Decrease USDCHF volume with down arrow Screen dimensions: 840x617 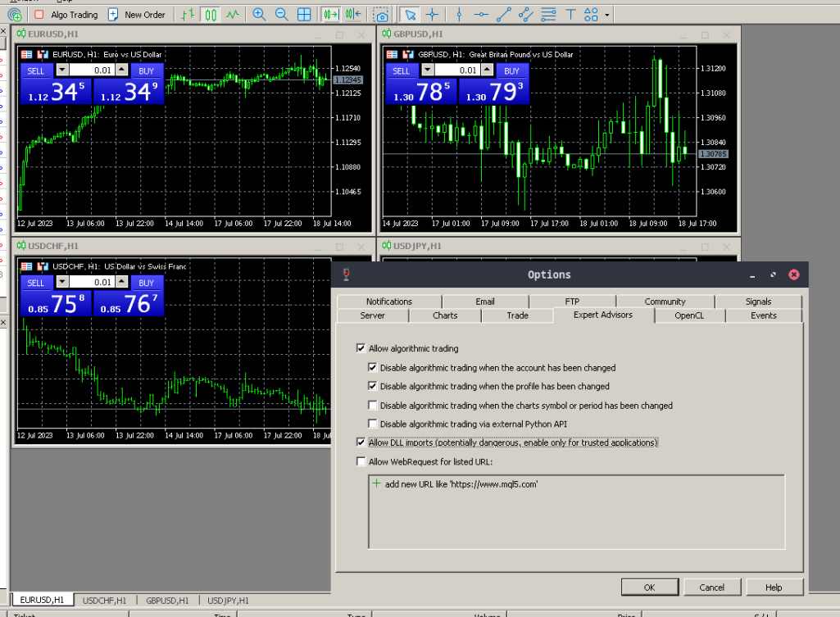coord(62,282)
